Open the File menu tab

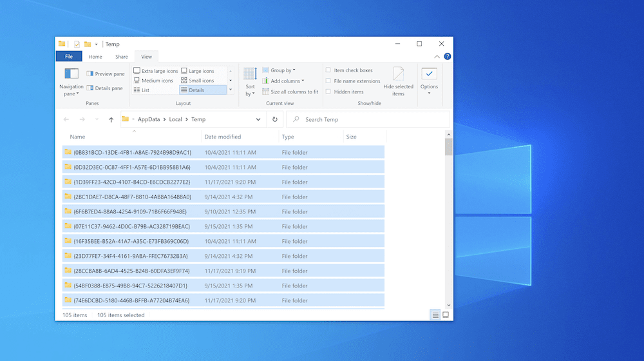(69, 57)
